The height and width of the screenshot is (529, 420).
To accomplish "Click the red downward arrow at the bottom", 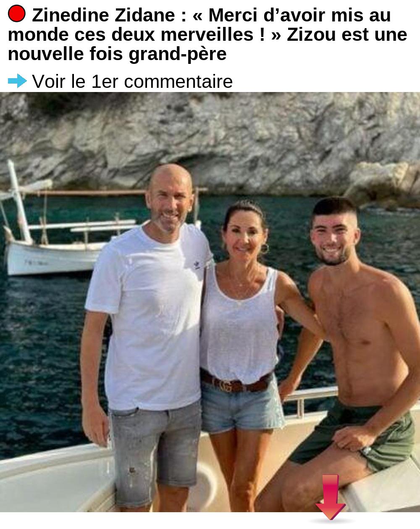I will (x=330, y=497).
